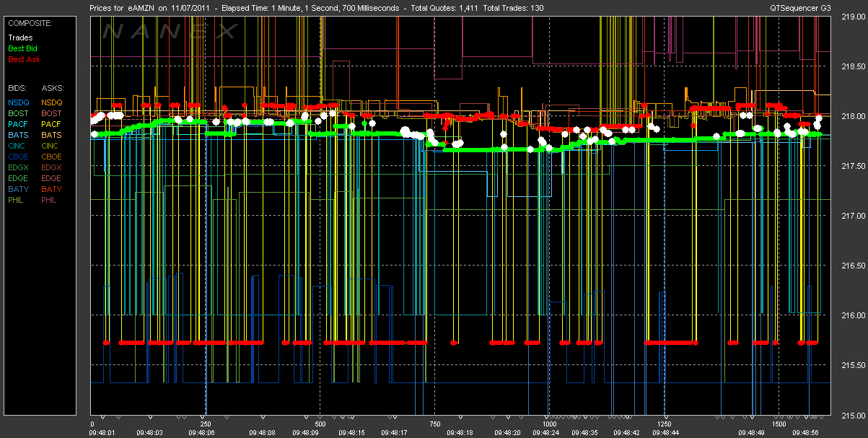Click the 215.00 price axis label
Image resolution: width=868 pixels, height=438 pixels.
click(854, 415)
